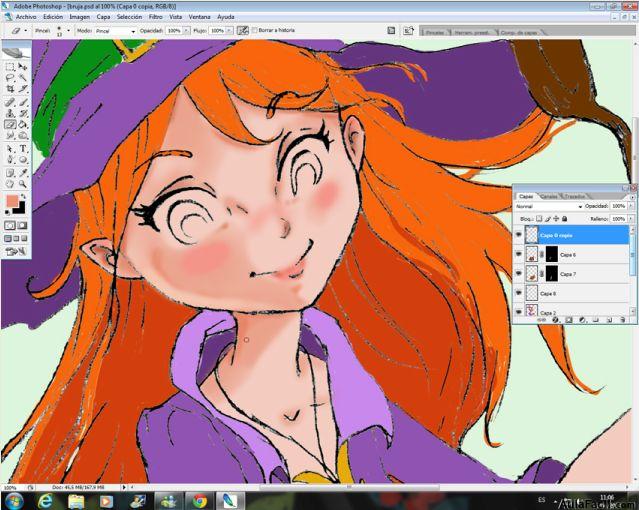Open the brush preset picker arrow
The width and height of the screenshot is (639, 510).
pyautogui.click(x=68, y=31)
